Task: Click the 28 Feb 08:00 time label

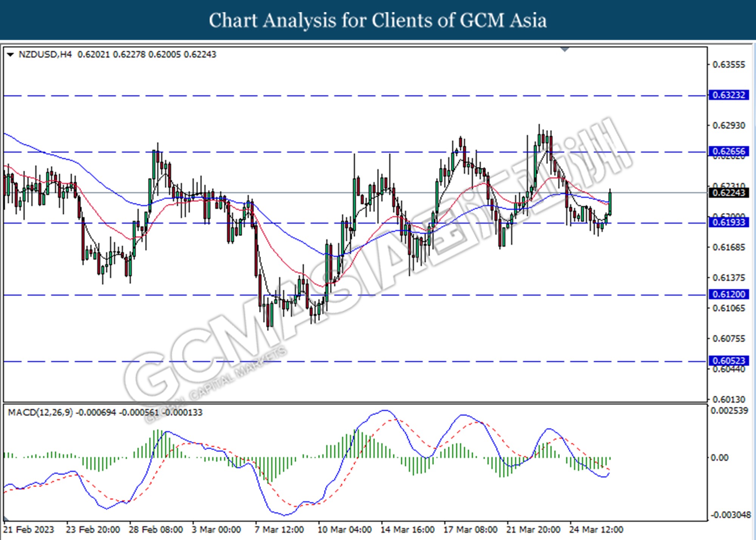Action: click(156, 529)
